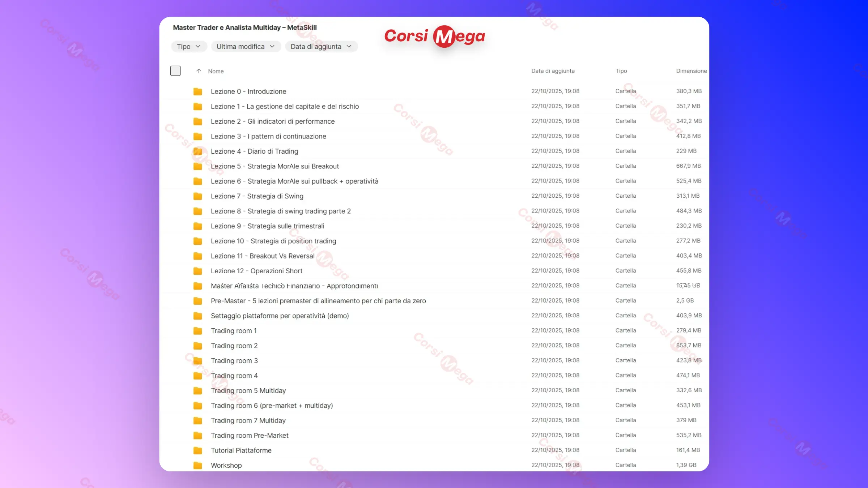Tick the select-all checkbox in header
Screen dimensions: 868x488
point(175,71)
